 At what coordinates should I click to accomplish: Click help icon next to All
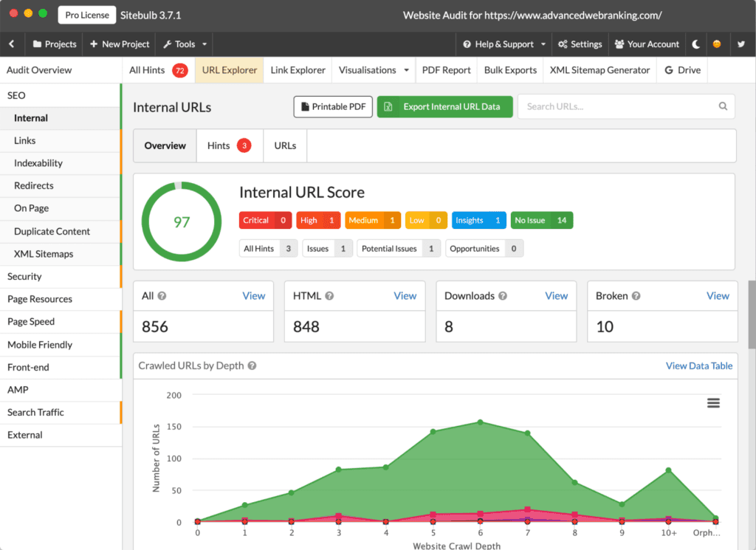point(162,296)
